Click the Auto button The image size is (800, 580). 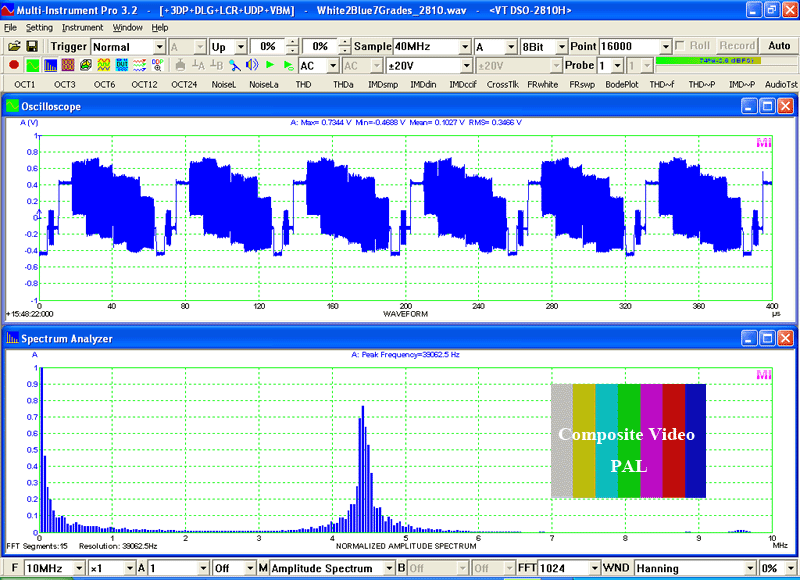779,46
